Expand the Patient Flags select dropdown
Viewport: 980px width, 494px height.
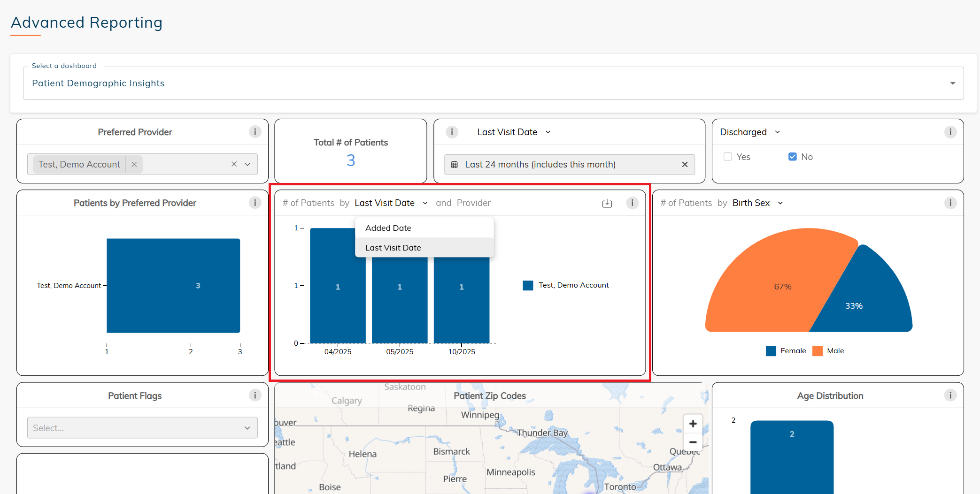pyautogui.click(x=142, y=428)
